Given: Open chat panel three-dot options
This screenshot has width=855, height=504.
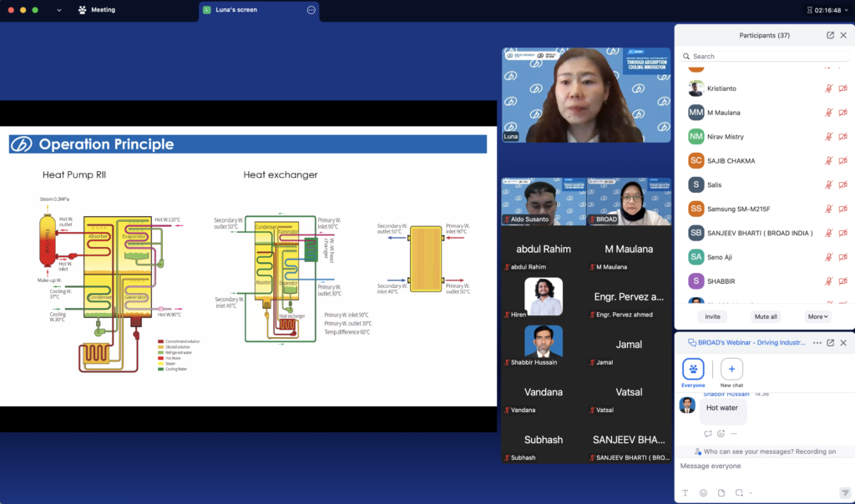Looking at the screenshot, I should coord(817,343).
